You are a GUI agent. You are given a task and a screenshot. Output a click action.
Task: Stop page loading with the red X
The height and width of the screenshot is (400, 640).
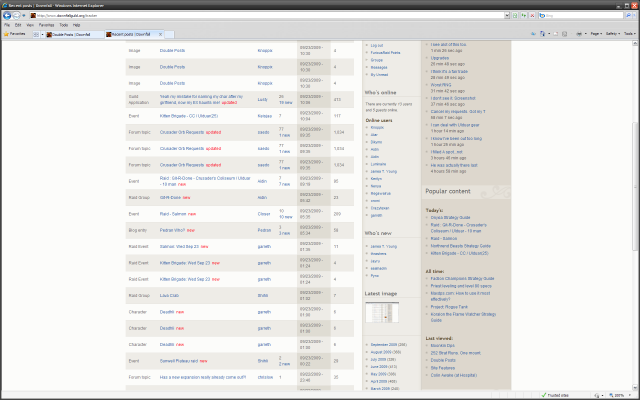pyautogui.click(x=532, y=16)
